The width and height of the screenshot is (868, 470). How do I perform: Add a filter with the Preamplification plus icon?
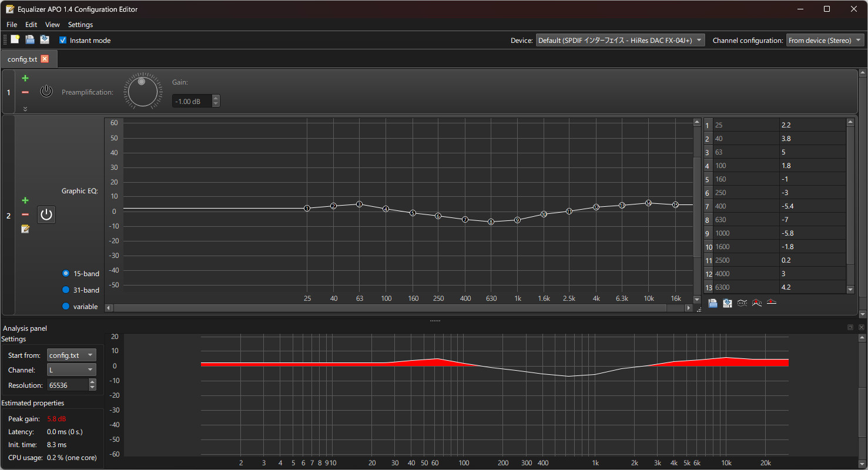pos(25,78)
